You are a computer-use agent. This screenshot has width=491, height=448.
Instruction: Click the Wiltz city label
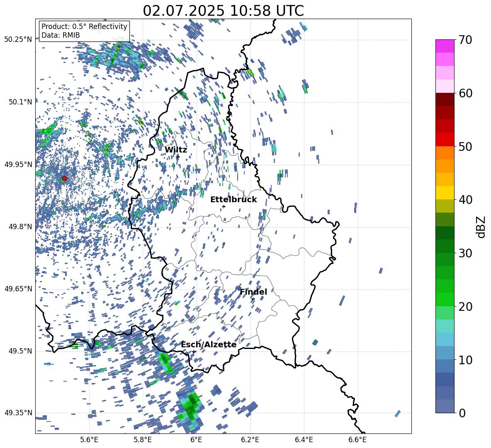pyautogui.click(x=176, y=150)
